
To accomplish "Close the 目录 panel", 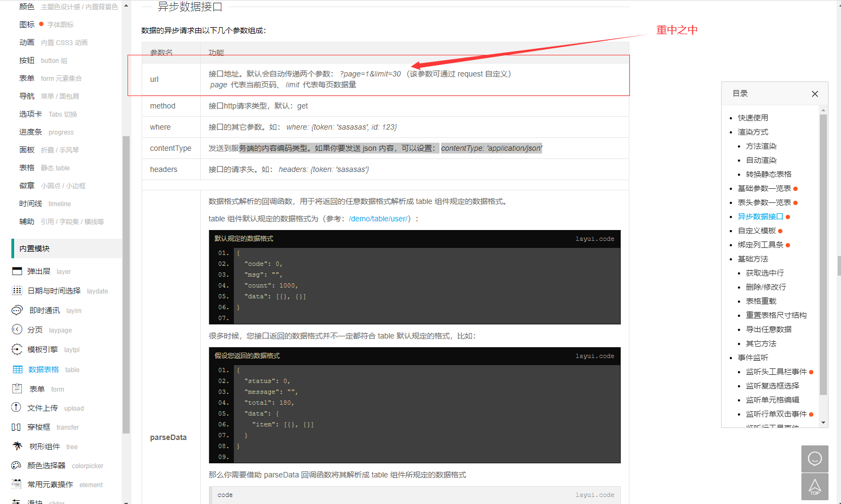I will [x=814, y=94].
